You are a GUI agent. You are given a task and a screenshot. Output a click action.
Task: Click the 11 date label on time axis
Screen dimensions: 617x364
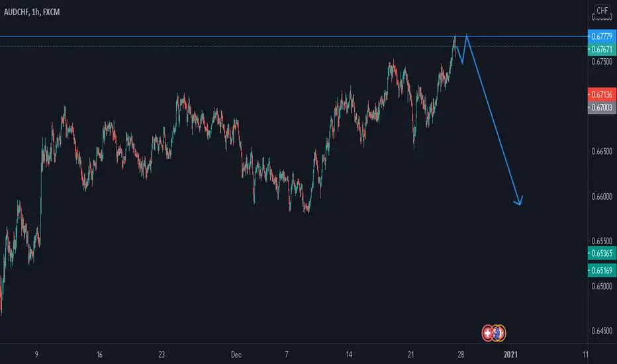[585, 355]
